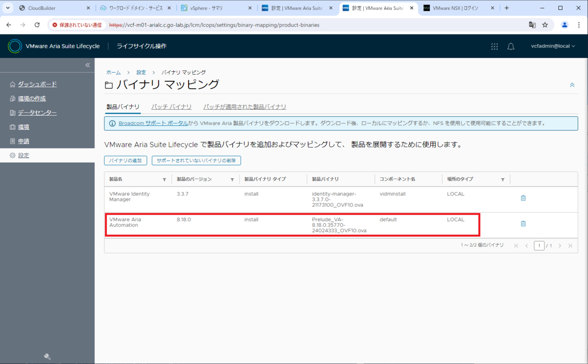
Task: Open データセンター in the sidebar
Action: (37, 113)
